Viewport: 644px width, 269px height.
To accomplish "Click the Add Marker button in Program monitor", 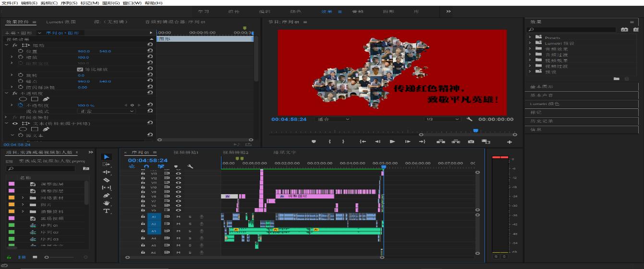I will pos(314,141).
